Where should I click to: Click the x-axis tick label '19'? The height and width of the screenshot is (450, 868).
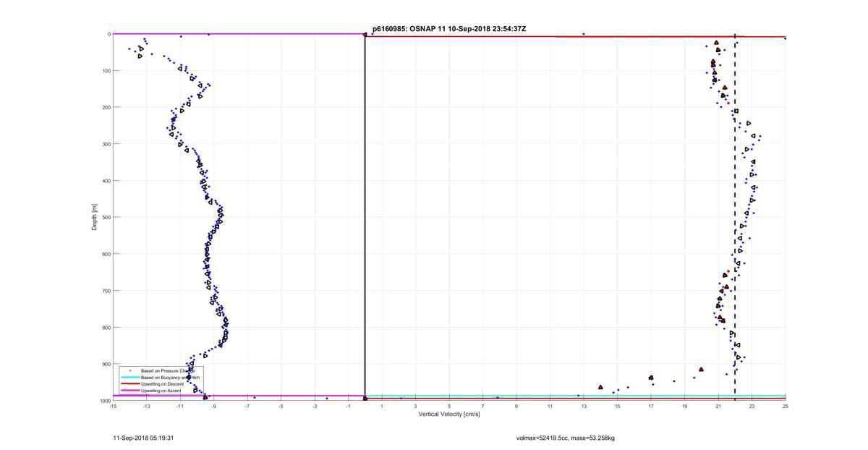[685, 406]
